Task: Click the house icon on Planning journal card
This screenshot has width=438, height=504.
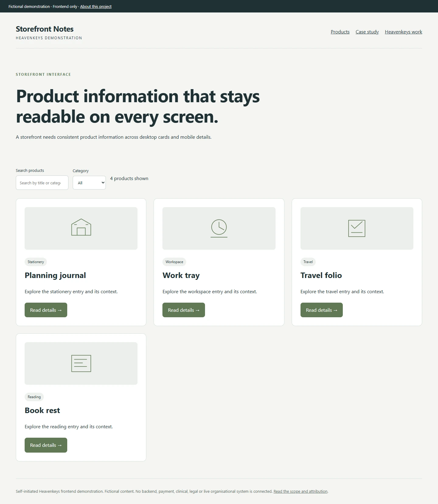Action: click(x=81, y=227)
